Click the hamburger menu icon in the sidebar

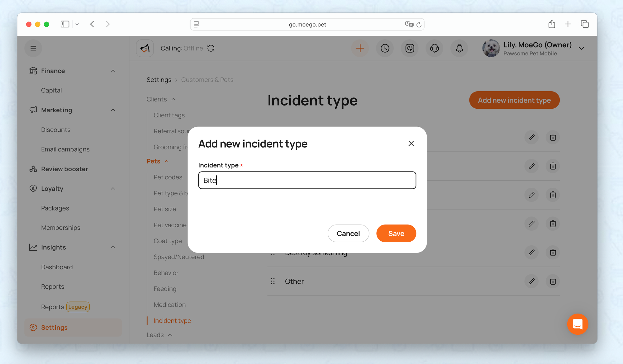pos(33,48)
